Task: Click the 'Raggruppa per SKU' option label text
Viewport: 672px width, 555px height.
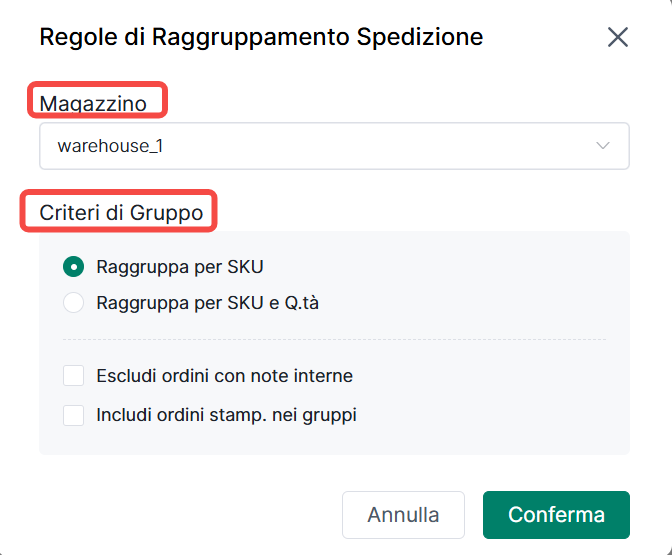Action: pyautogui.click(x=180, y=267)
